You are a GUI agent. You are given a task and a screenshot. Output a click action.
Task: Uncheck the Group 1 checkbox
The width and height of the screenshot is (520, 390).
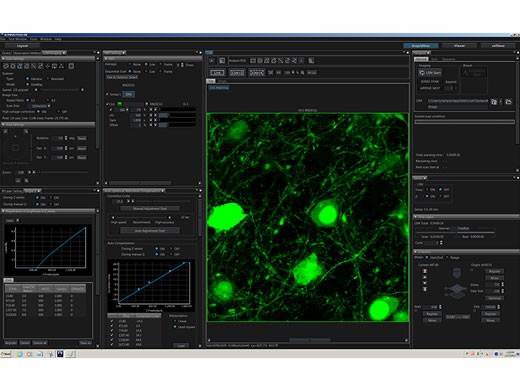point(107,94)
